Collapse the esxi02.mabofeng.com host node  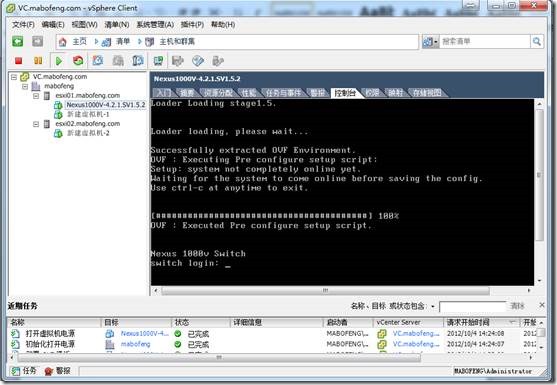[x=36, y=124]
